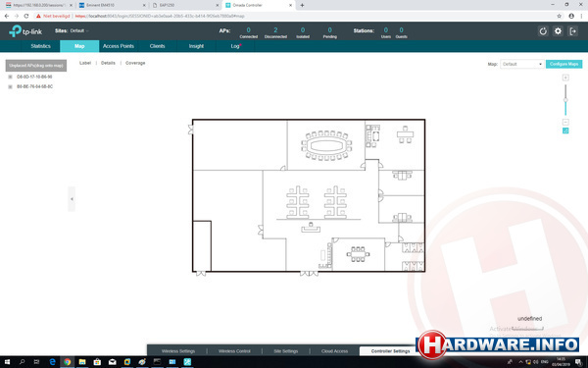
Task: Open the Windows Start menu
Action: click(7, 362)
